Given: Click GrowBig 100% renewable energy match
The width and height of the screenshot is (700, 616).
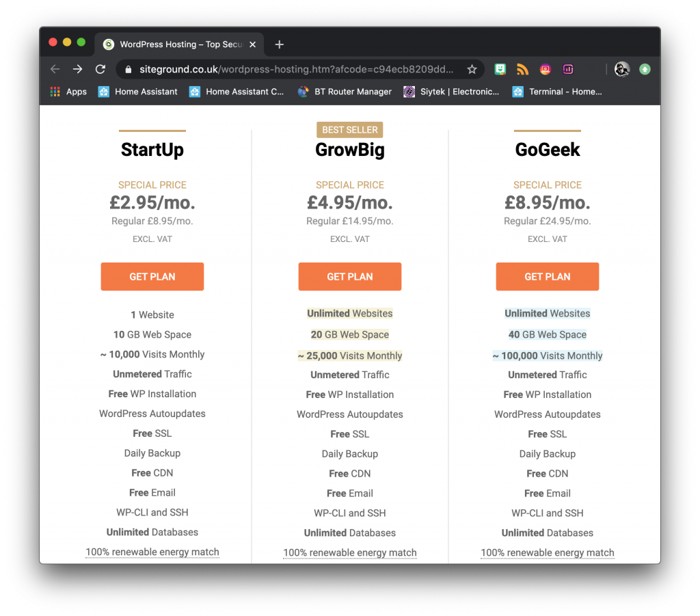Looking at the screenshot, I should (350, 553).
